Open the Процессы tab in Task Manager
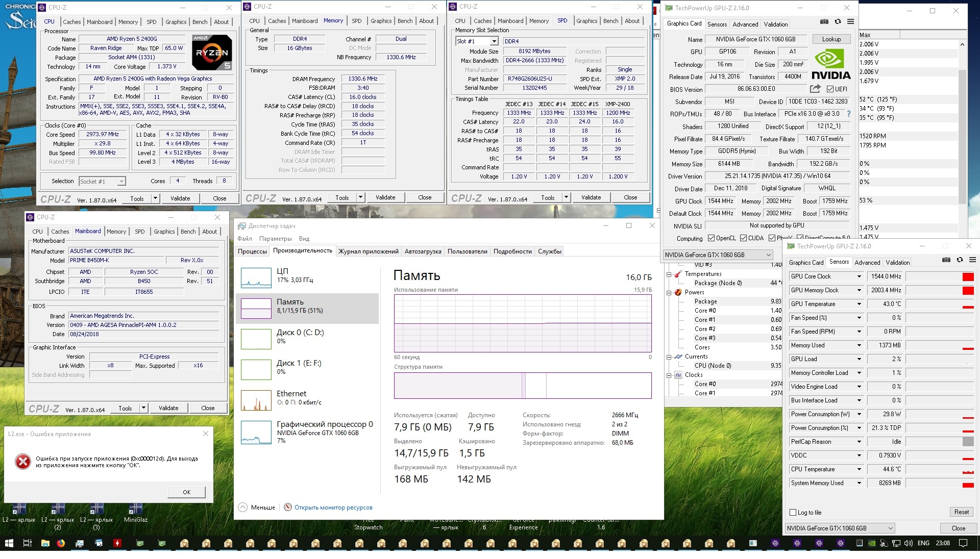 [x=252, y=251]
